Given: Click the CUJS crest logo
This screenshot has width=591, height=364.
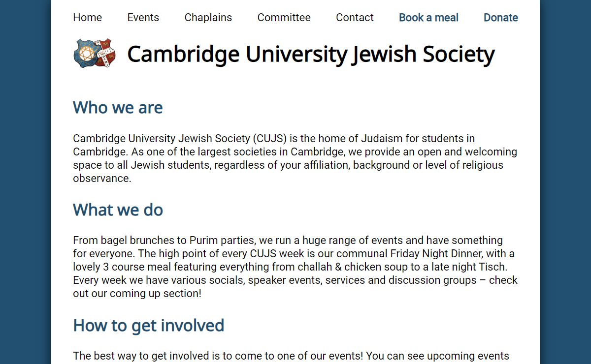Looking at the screenshot, I should tap(95, 53).
